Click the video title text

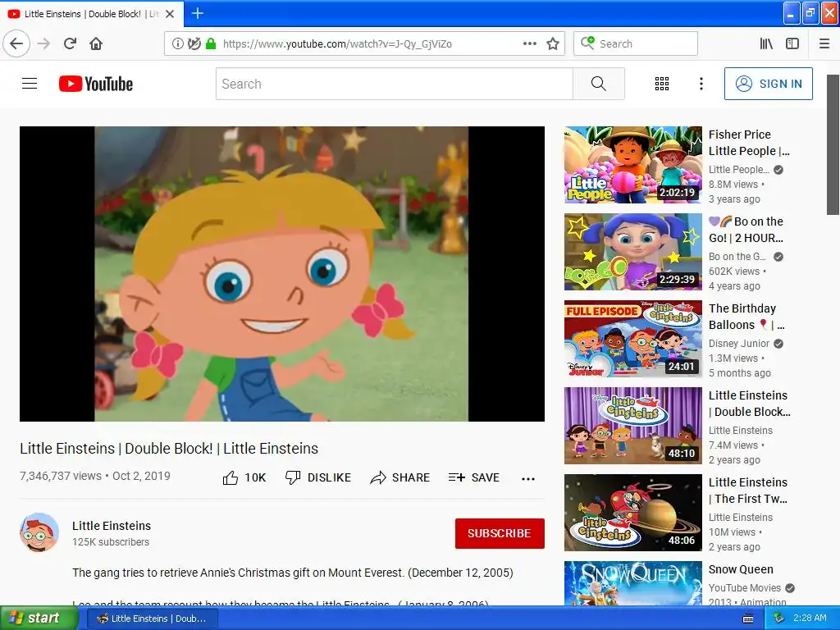(x=169, y=449)
